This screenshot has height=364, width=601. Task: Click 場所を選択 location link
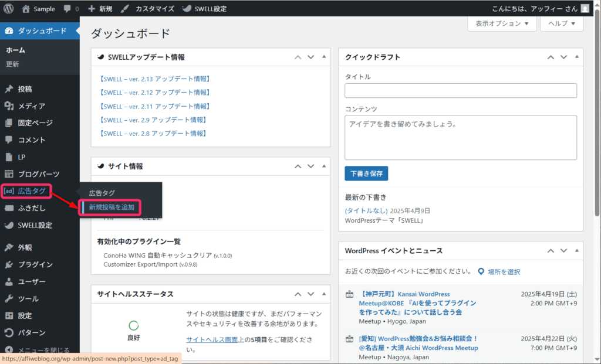click(504, 272)
